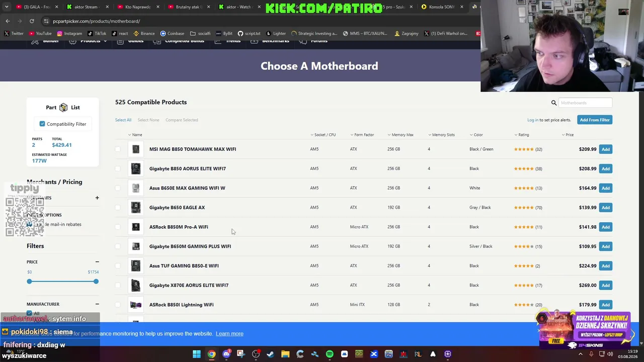
Task: Sort the table by Socket / CPU column
Action: (x=323, y=135)
